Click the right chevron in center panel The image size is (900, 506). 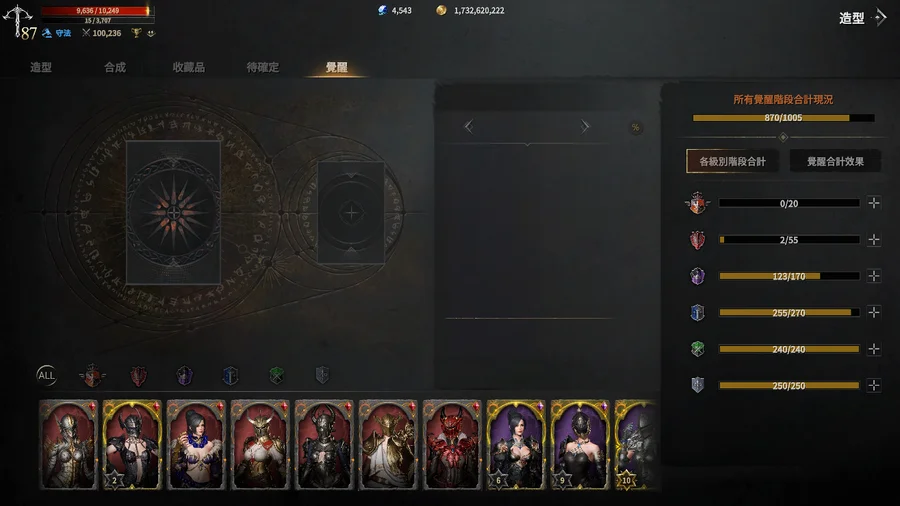tap(584, 126)
